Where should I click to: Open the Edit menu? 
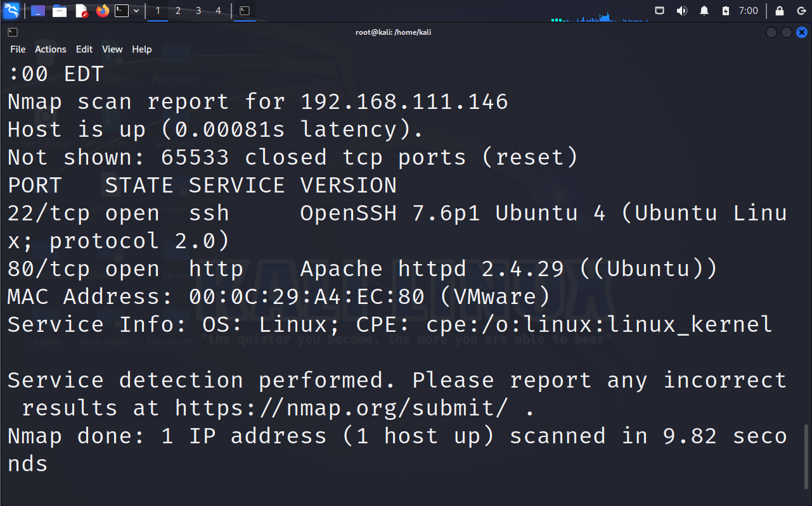tap(84, 49)
